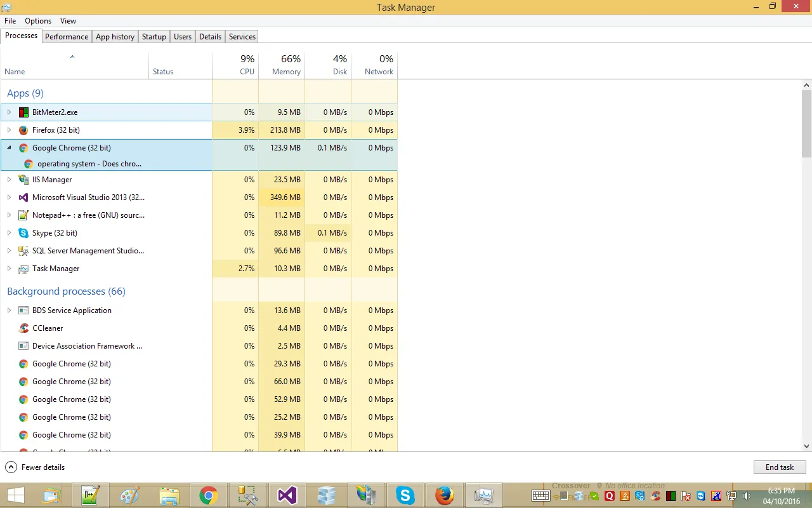Expand the Task Manager process group

pos(9,269)
